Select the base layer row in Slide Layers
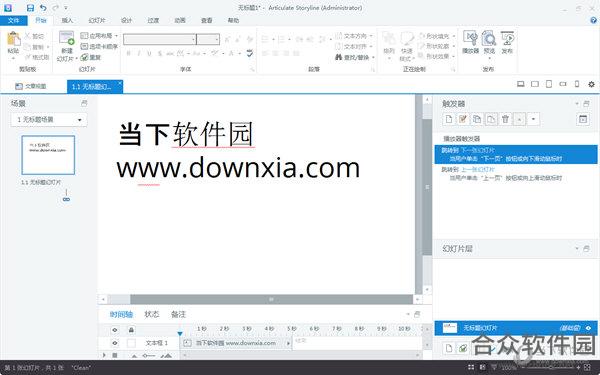 [516, 328]
